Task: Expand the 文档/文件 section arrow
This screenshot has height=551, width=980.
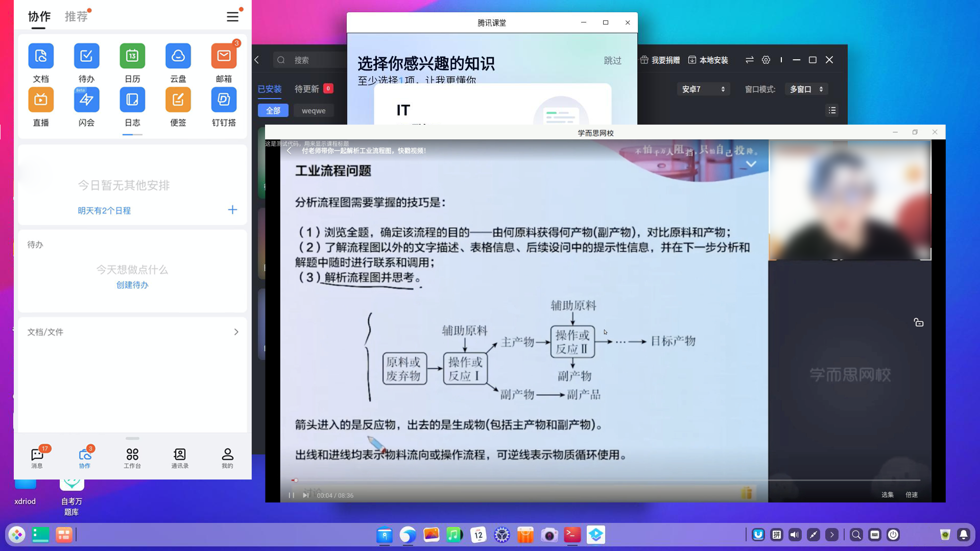Action: [x=236, y=331]
